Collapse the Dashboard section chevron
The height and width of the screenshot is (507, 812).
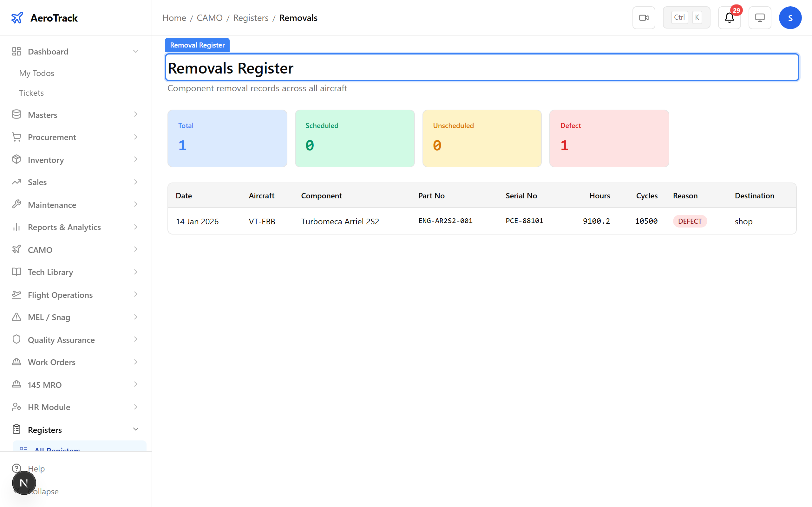point(135,51)
